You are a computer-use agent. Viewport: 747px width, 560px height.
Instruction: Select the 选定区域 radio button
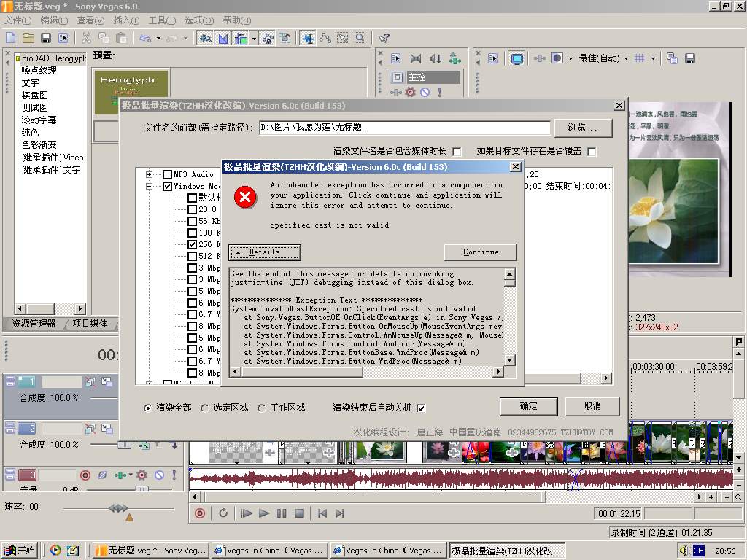pos(205,408)
